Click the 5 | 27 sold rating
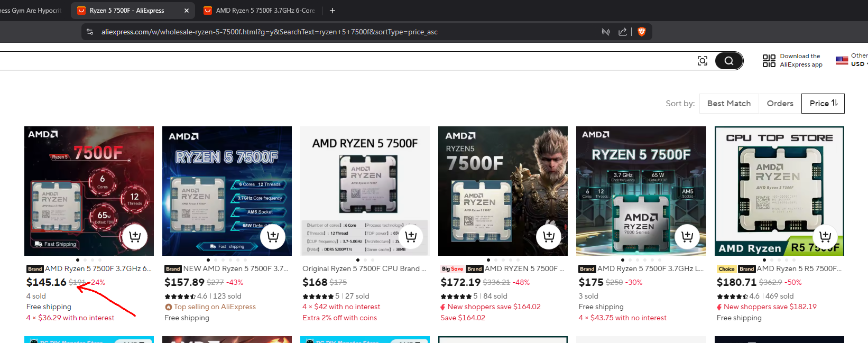This screenshot has height=343, width=868. [x=336, y=296]
